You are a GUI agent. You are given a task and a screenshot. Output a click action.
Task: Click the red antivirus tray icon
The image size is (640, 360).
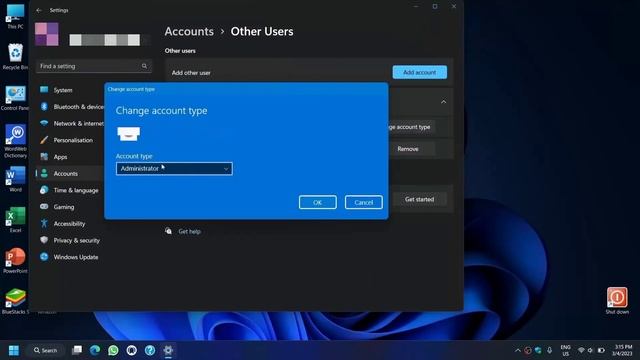click(528, 350)
